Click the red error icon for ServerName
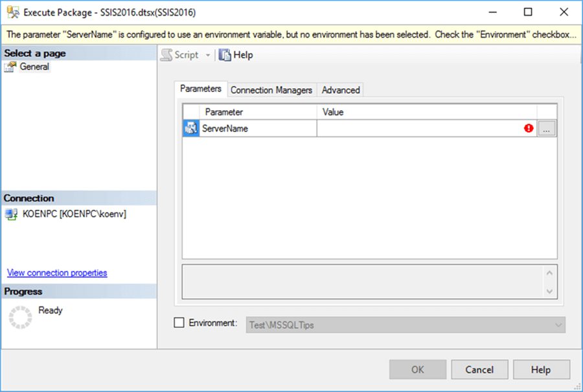This screenshot has height=392, width=583. [x=529, y=128]
